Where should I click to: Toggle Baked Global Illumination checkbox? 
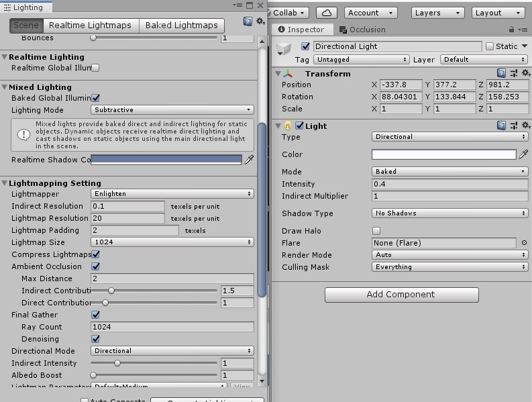point(96,98)
